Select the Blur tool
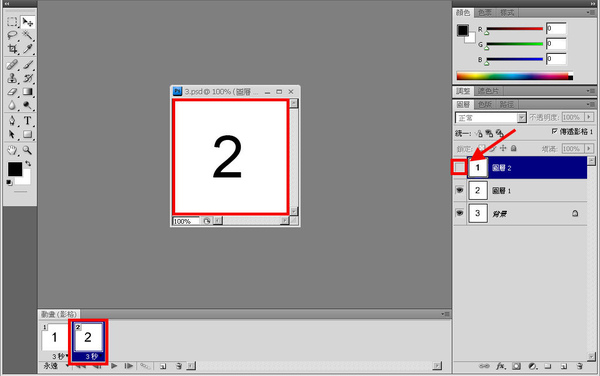Screen dimensions: 600x376 point(12,105)
